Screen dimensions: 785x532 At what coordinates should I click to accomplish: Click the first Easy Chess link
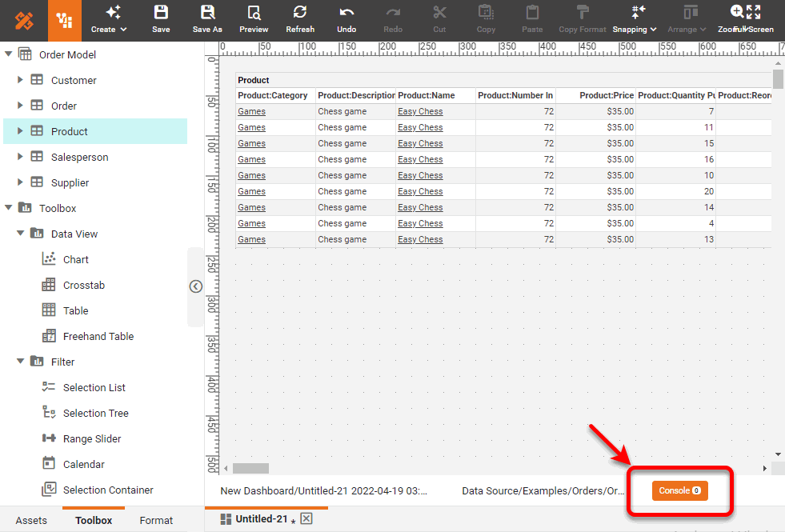click(420, 111)
